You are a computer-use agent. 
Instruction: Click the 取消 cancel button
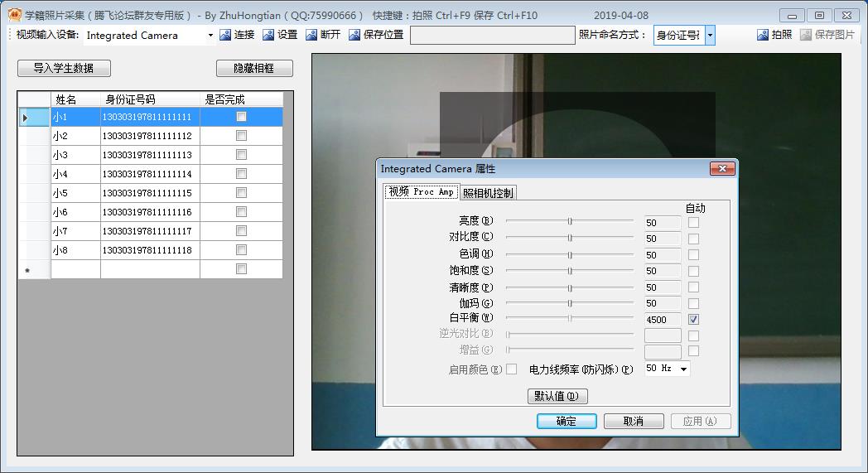tap(634, 421)
